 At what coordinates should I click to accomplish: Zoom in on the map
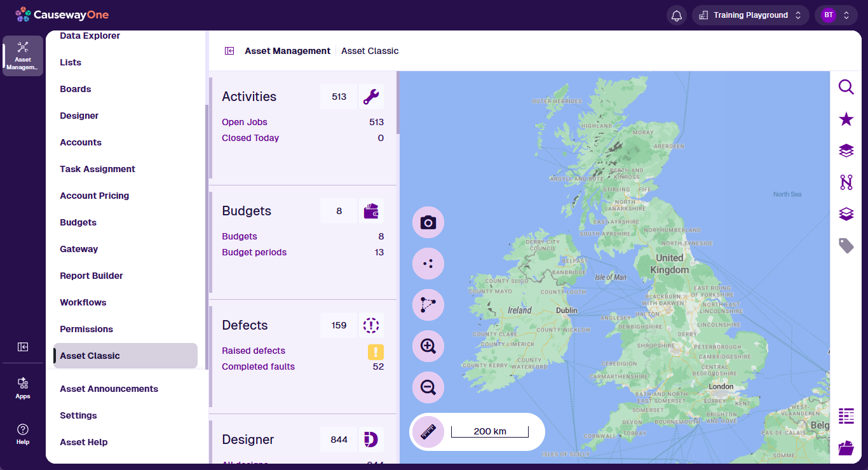pos(428,346)
